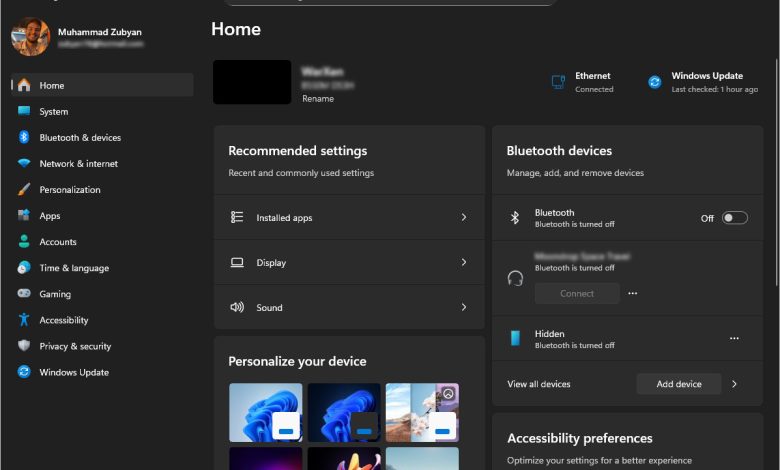Click the headphones device icon
780x470 pixels.
(515, 278)
